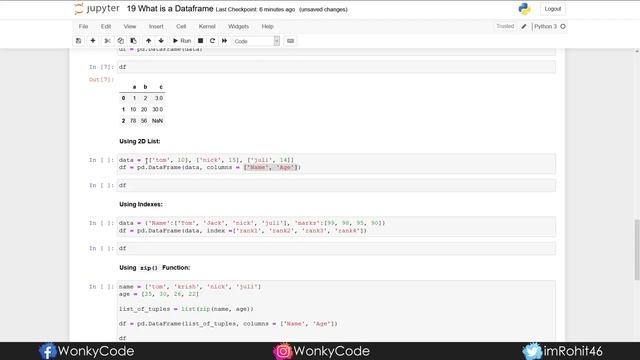The height and width of the screenshot is (360, 640).
Task: Open command palette keyboard icon
Action: coord(290,41)
